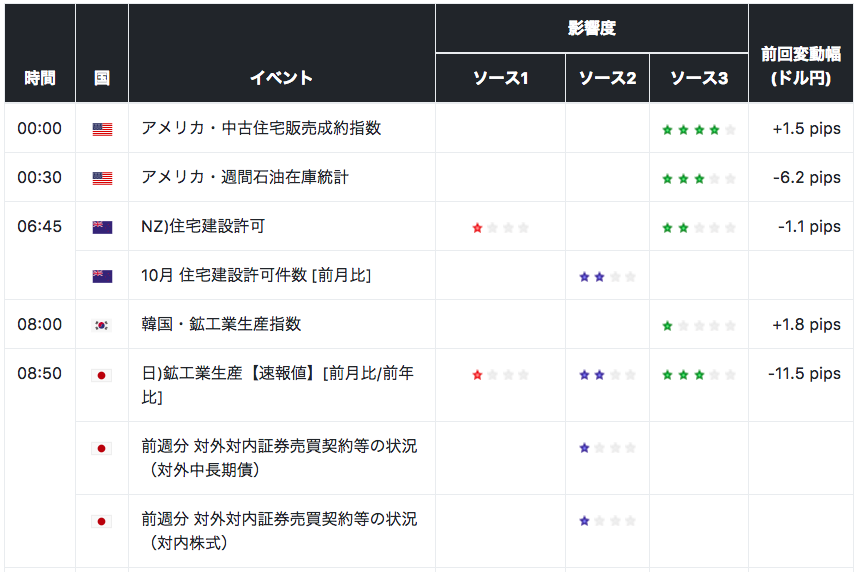Click Japan flag beside 対外中長期債 row
Viewport: 859px width, 572px height.
(x=102, y=448)
